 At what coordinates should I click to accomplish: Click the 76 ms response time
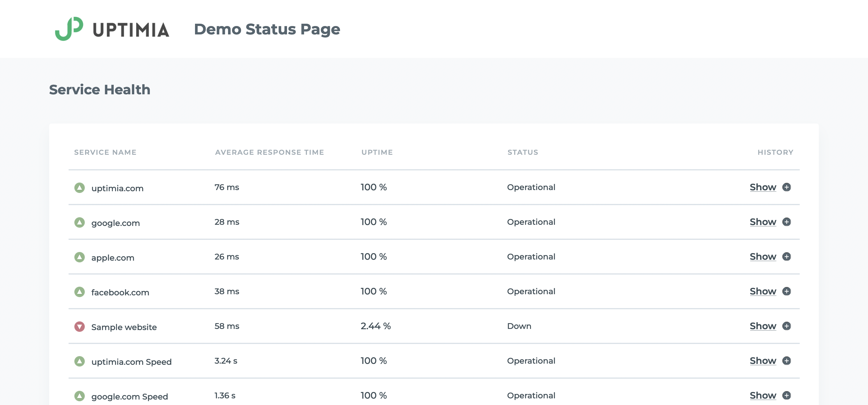point(227,187)
